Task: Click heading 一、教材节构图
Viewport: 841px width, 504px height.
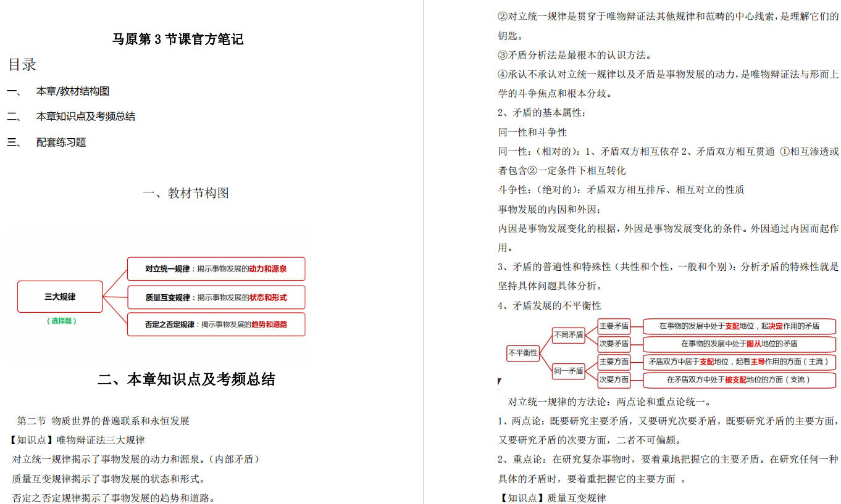Action: pos(186,193)
